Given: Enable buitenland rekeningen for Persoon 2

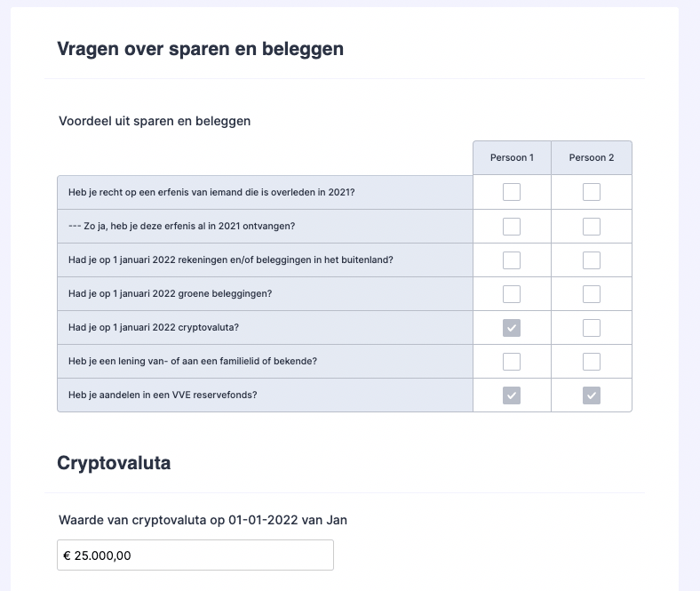Looking at the screenshot, I should click(592, 260).
